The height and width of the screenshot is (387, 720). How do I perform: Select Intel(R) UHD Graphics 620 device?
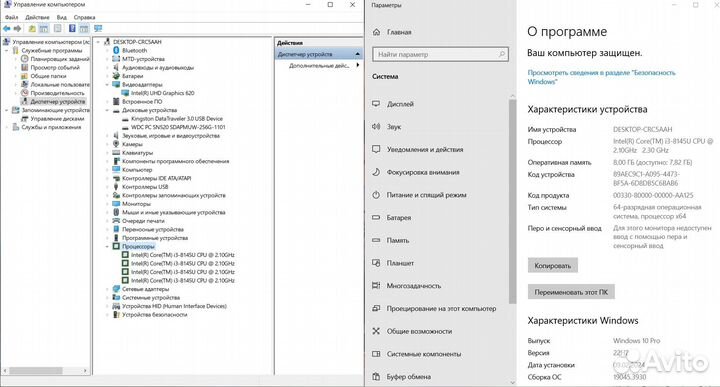(x=163, y=93)
